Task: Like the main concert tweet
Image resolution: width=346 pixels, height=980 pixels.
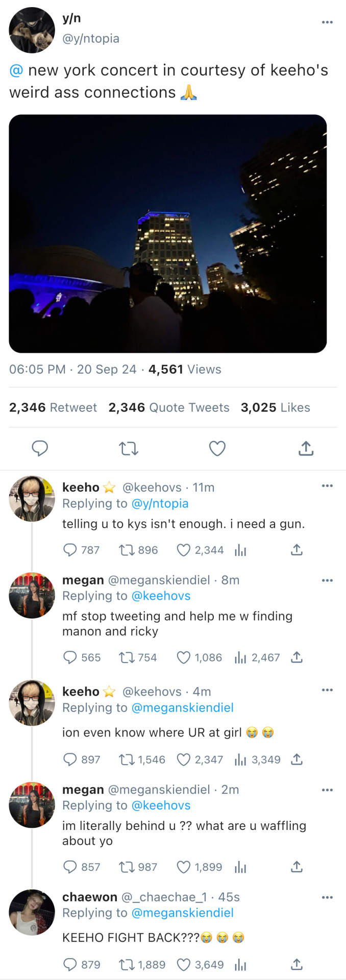Action: click(217, 448)
